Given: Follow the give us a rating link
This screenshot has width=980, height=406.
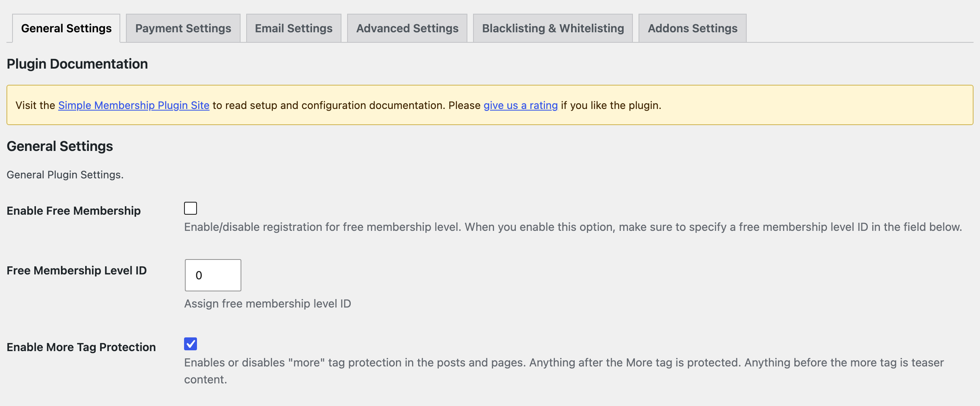Looking at the screenshot, I should pos(521,105).
